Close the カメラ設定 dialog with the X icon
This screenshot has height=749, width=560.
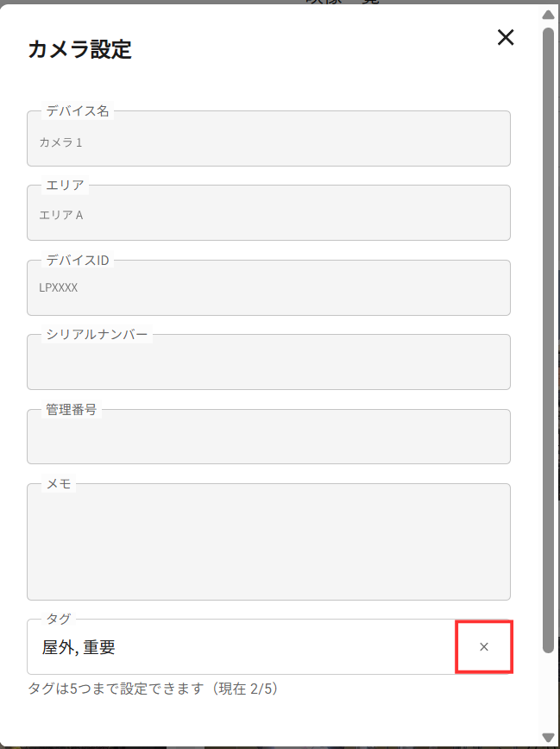506,37
